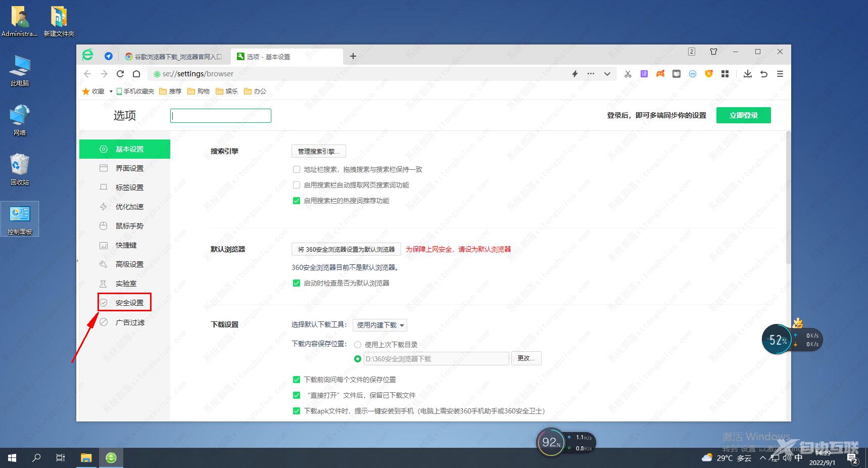Click the 360 browser logo icon

(88, 56)
